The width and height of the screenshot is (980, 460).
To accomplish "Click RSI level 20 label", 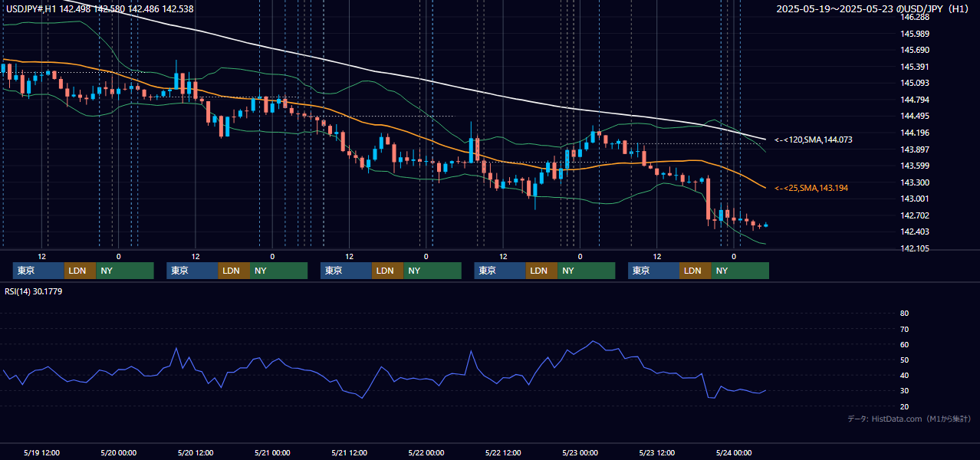I will (904, 406).
